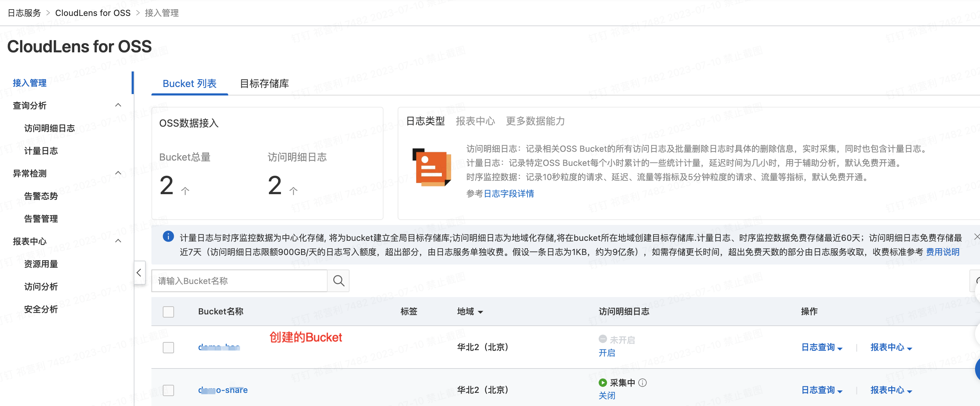Viewport: 980px width, 406px height.
Task: Click the info icon next to 采集中
Action: [x=642, y=383]
